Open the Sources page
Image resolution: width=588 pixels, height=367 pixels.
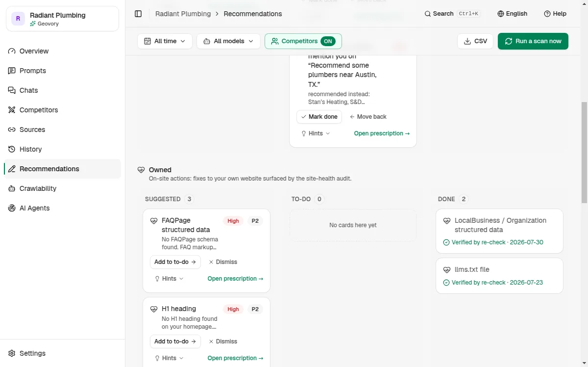pyautogui.click(x=62, y=130)
